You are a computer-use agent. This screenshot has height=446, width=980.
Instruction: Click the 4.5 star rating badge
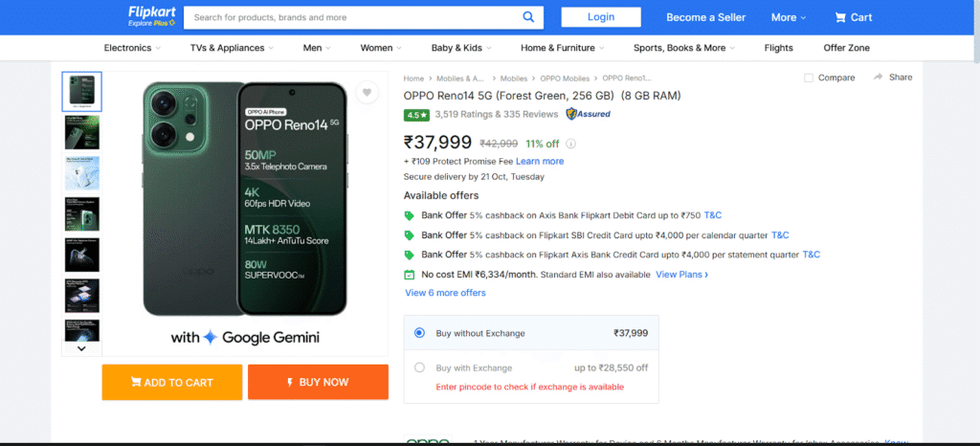pos(416,115)
